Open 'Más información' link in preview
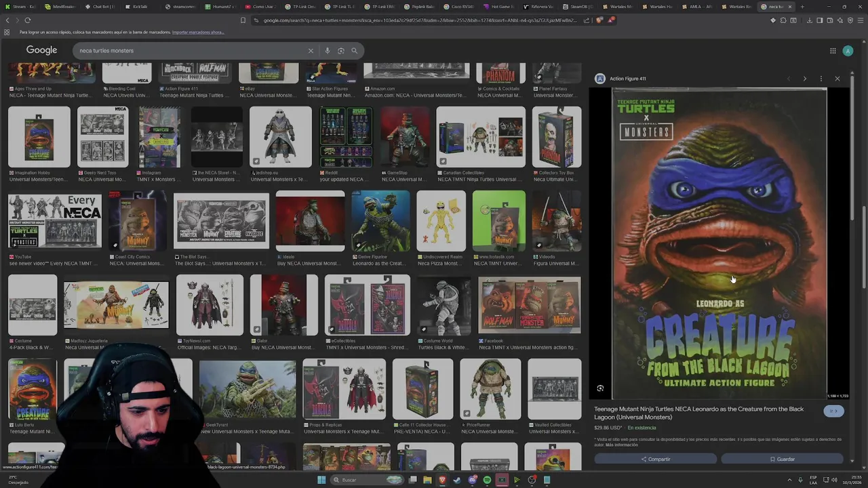The height and width of the screenshot is (488, 868). pos(622,445)
